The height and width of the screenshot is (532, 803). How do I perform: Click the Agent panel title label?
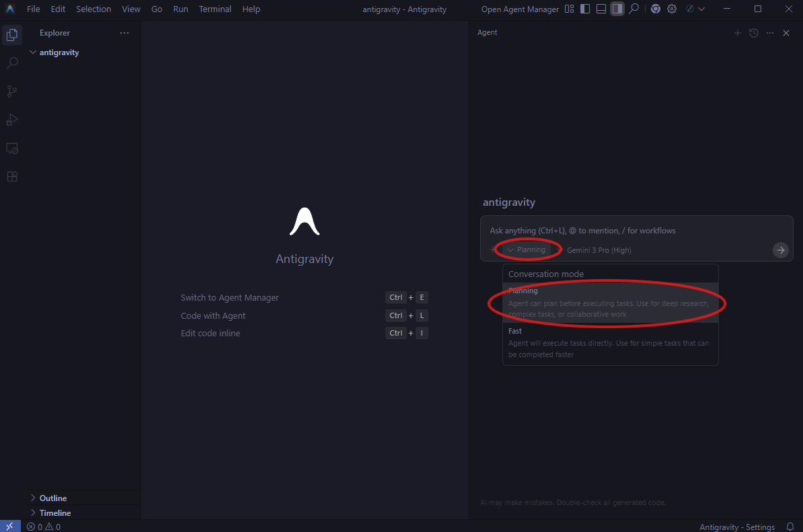[x=487, y=32]
